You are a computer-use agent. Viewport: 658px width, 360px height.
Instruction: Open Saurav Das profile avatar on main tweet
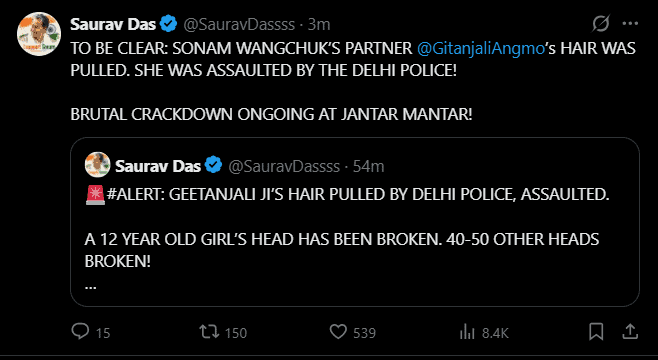tap(39, 34)
